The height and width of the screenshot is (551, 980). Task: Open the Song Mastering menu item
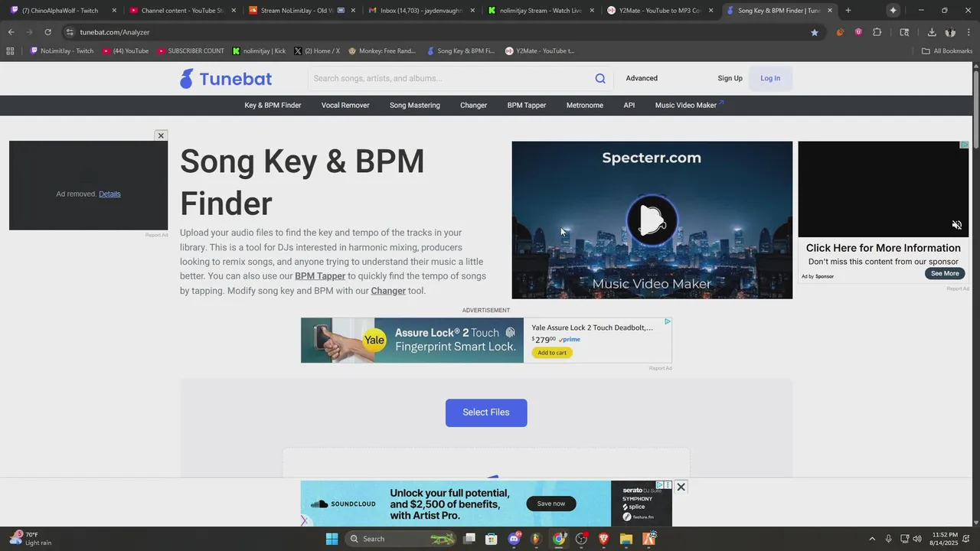point(415,106)
